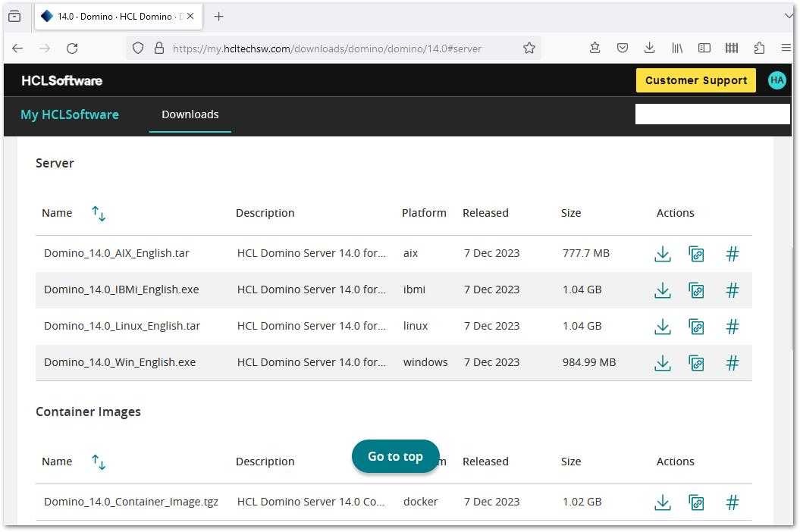Select Domino_14.0_IBMi_English.exe name text
Image resolution: width=800 pixels, height=532 pixels.
point(121,289)
